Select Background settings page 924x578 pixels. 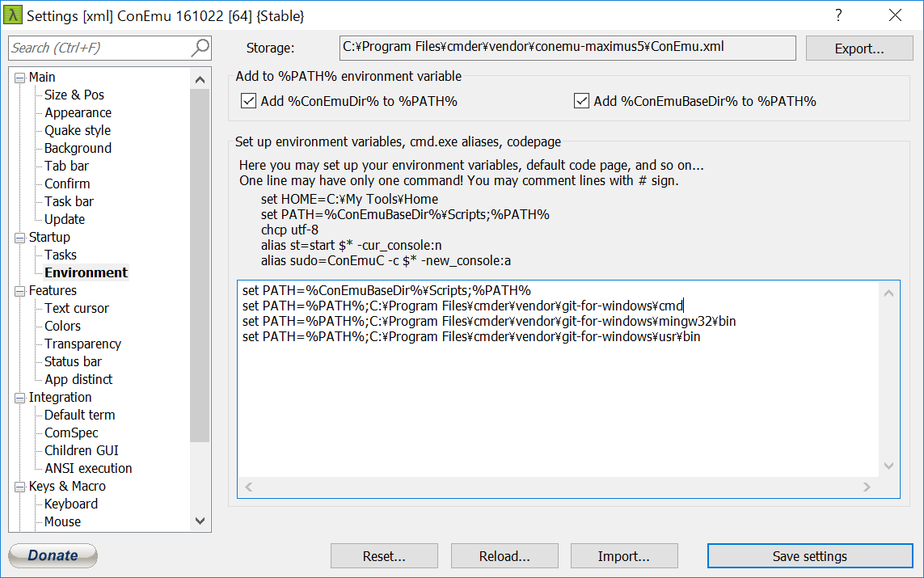(78, 148)
